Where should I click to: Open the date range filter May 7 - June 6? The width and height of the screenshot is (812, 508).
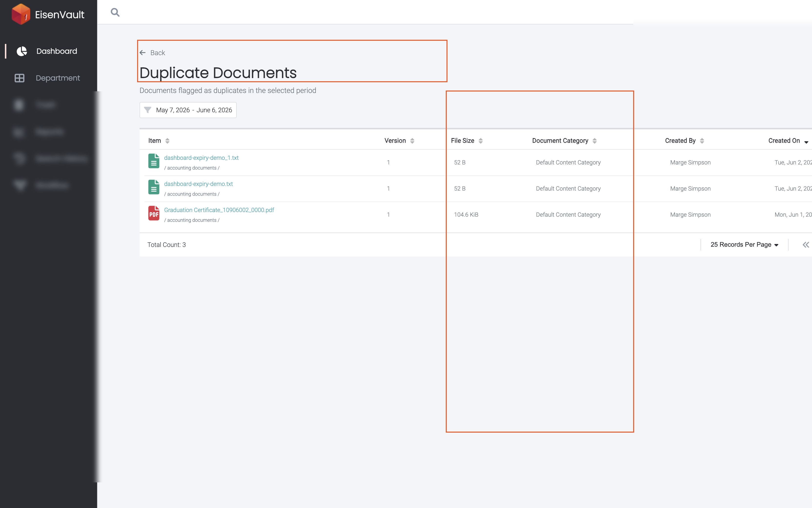click(188, 110)
